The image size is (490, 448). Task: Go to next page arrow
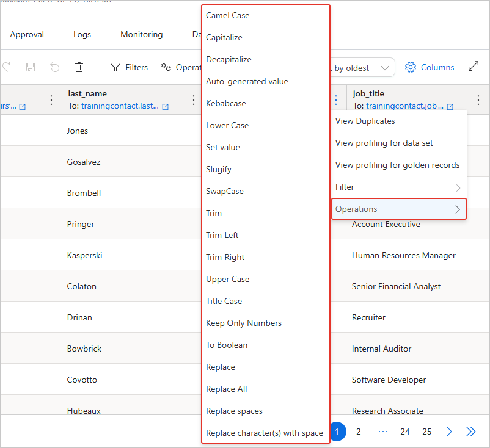tap(449, 432)
